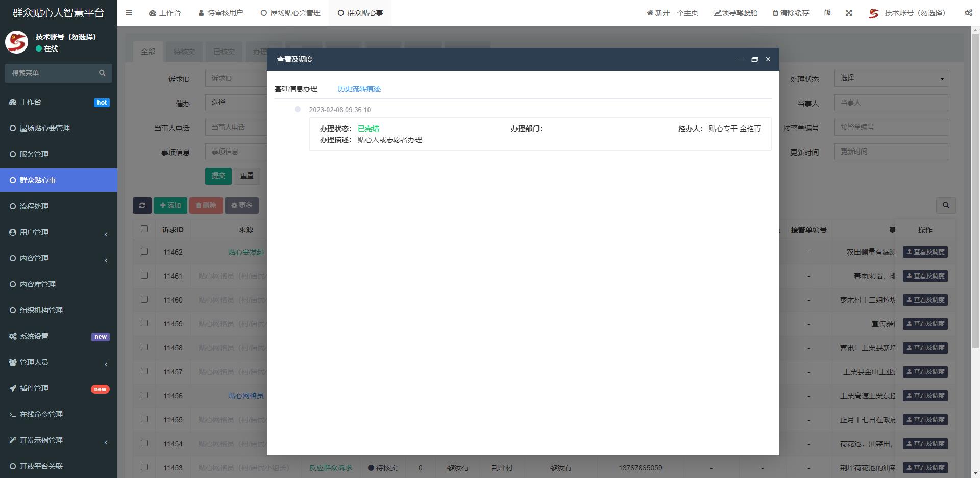Select the 已核实 filter tab

point(224,52)
